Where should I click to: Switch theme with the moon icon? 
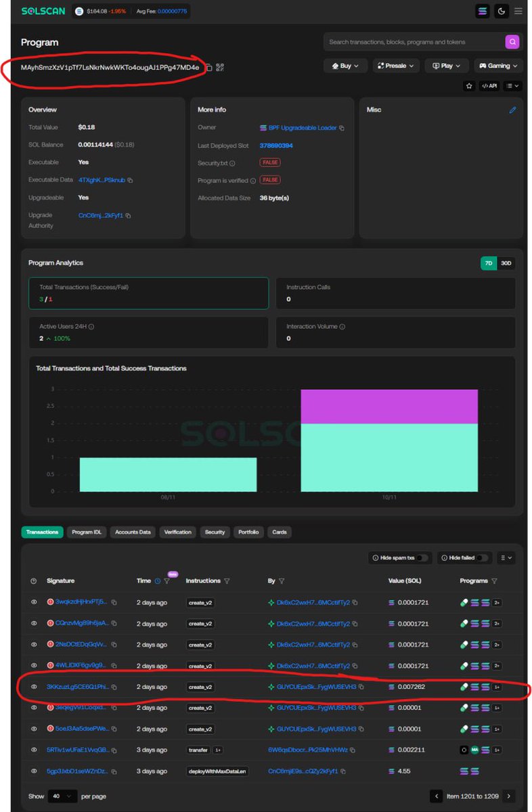tap(502, 11)
